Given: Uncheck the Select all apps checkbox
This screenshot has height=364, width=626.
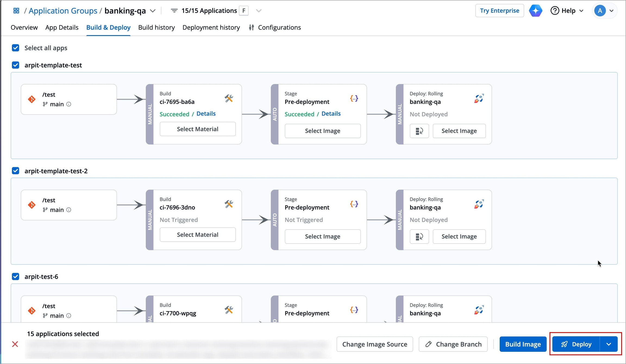Looking at the screenshot, I should pyautogui.click(x=15, y=48).
